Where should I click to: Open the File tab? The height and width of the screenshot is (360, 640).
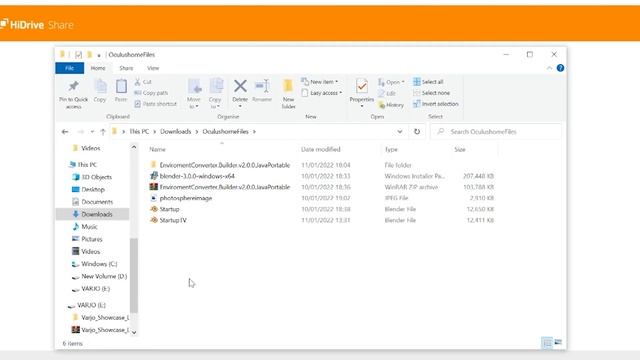coord(70,68)
